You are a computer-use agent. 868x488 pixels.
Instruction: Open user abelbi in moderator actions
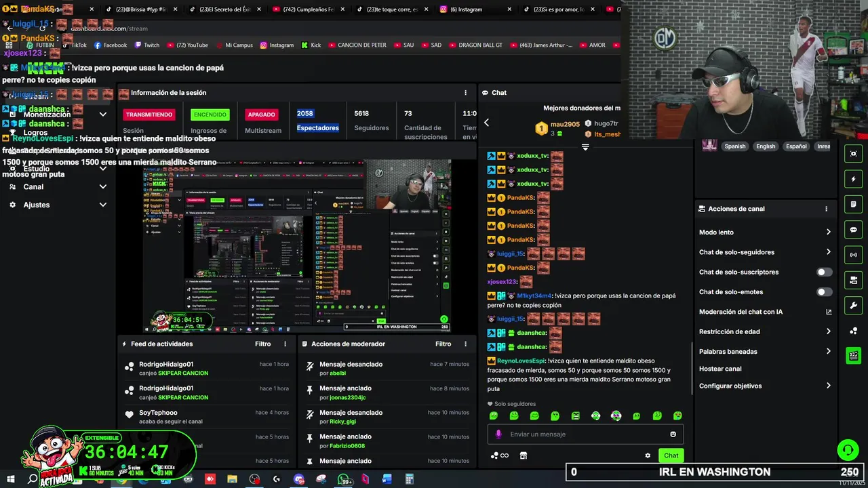[x=338, y=373]
